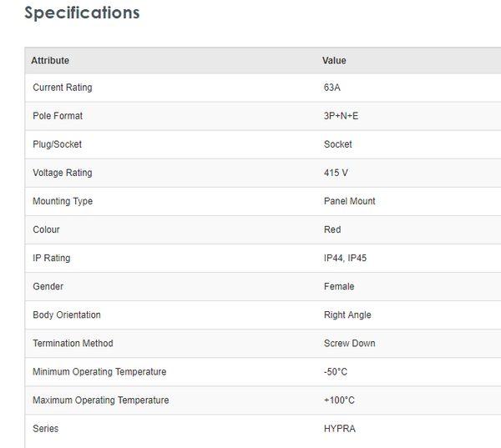Click the Plug/Socket attribute label
The height and width of the screenshot is (448, 501).
58,144
